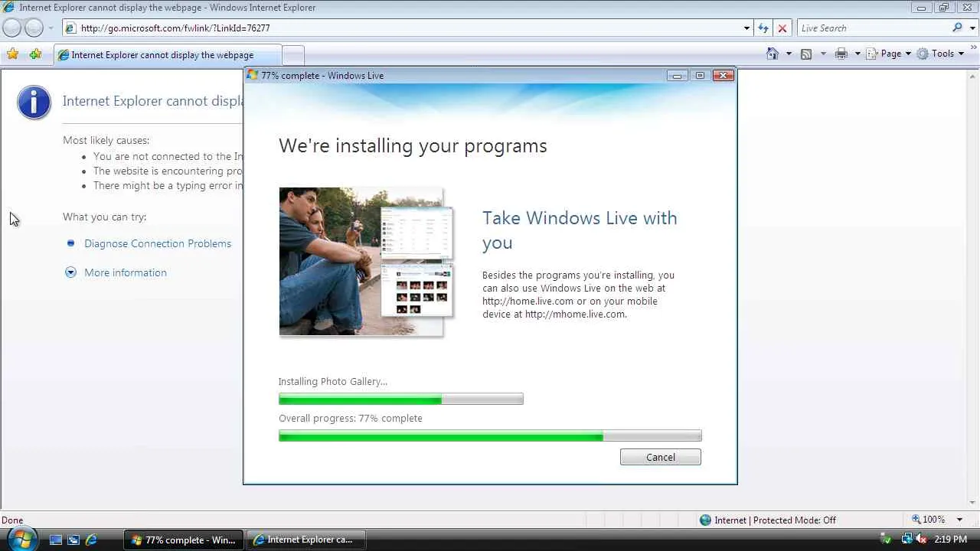980x551 pixels.
Task: Click the muted volume tray icon
Action: (x=922, y=540)
